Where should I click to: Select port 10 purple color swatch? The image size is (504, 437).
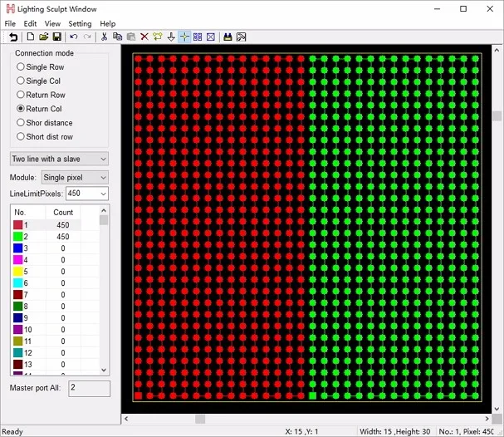click(x=17, y=329)
